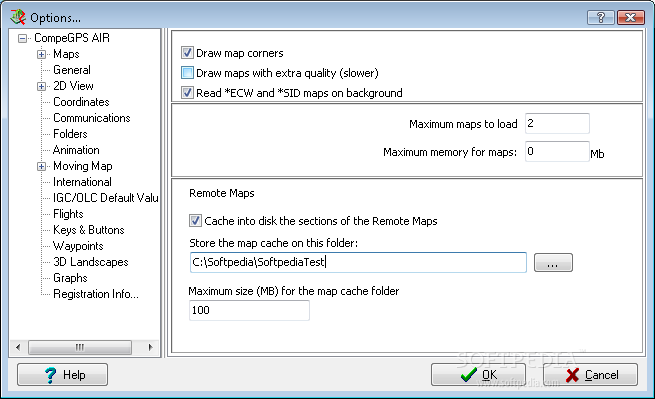Select Waypoints in options tree
655x399 pixels.
pyautogui.click(x=78, y=246)
